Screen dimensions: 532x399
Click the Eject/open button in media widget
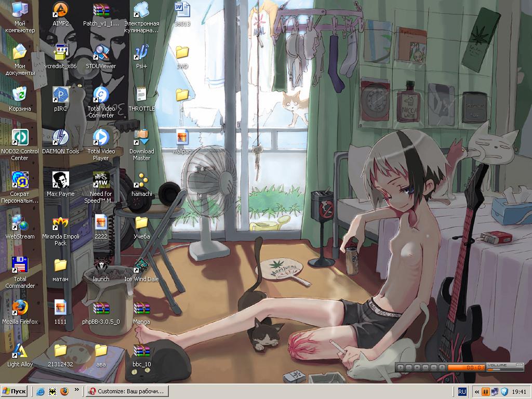pyautogui.click(x=442, y=367)
